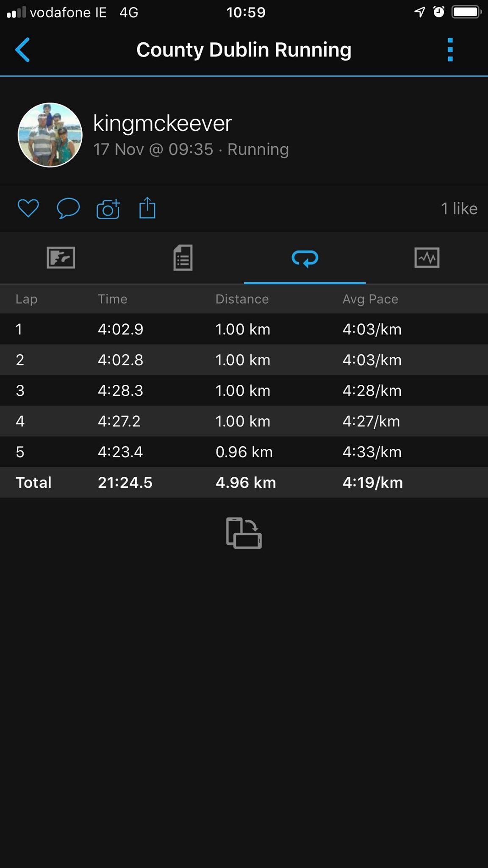Screen dimensions: 488x868
Task: Tap the back arrow to return
Action: 23,50
